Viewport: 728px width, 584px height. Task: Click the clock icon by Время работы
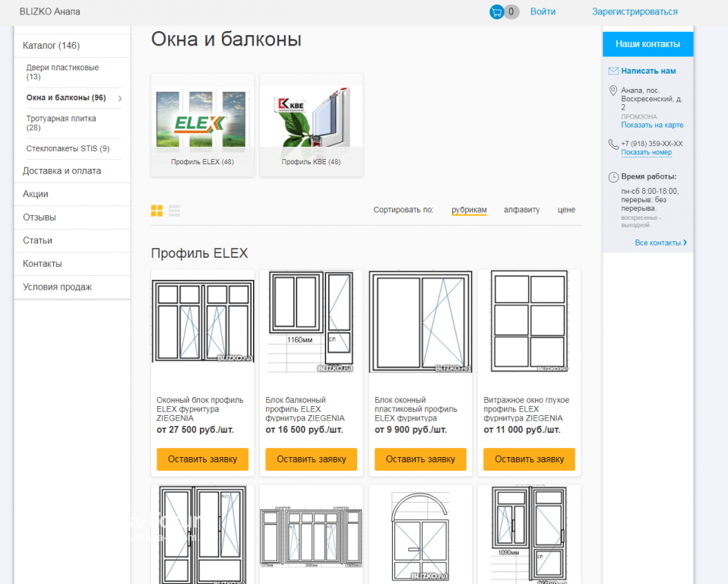(613, 177)
